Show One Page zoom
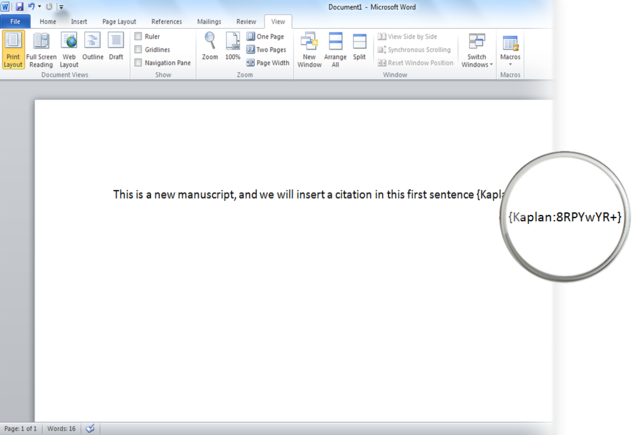The width and height of the screenshot is (640, 435). [x=265, y=36]
